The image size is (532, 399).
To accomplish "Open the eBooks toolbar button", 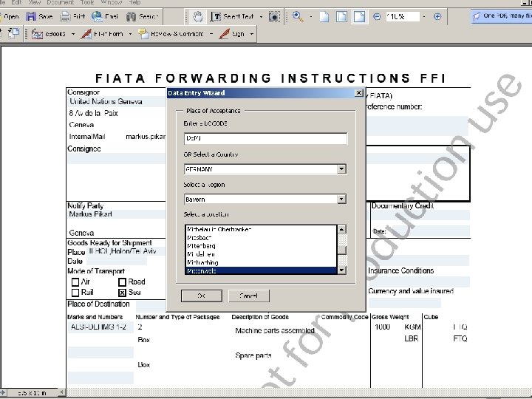I will [48, 34].
